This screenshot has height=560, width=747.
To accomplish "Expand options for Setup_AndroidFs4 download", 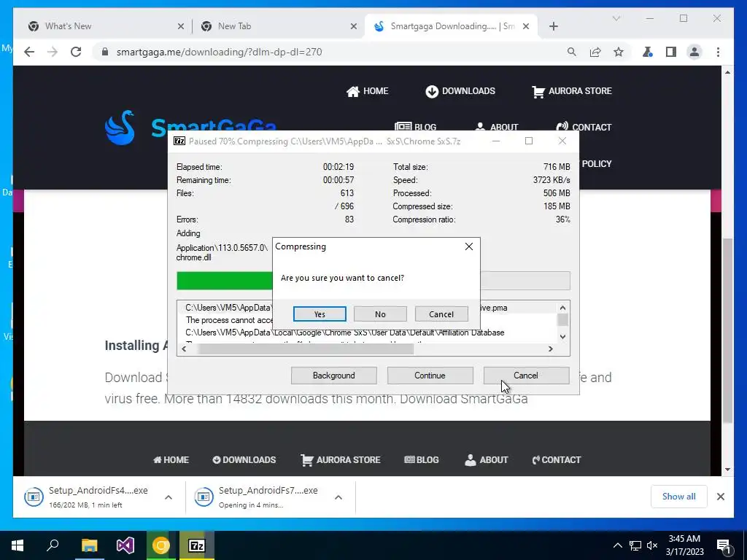I will coord(169,497).
